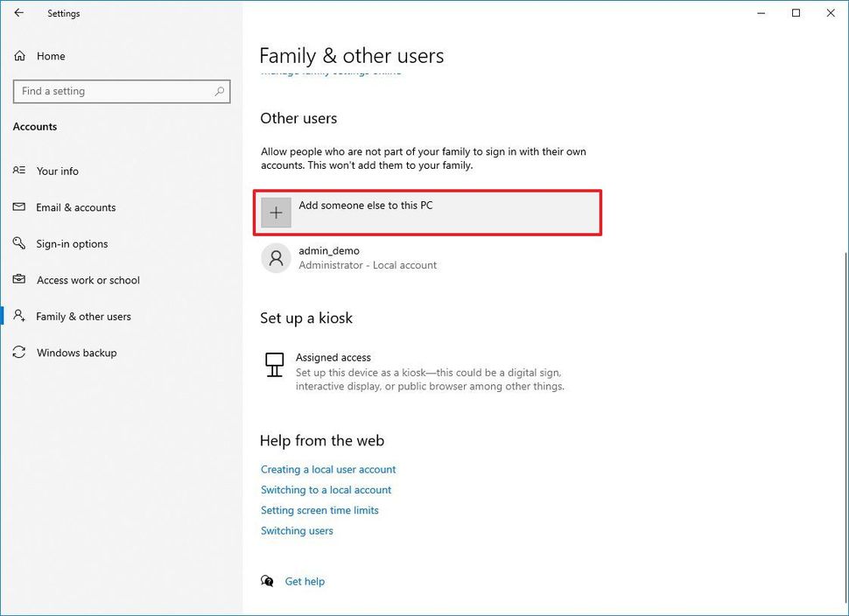Click the Get help chat icon

pos(267,581)
